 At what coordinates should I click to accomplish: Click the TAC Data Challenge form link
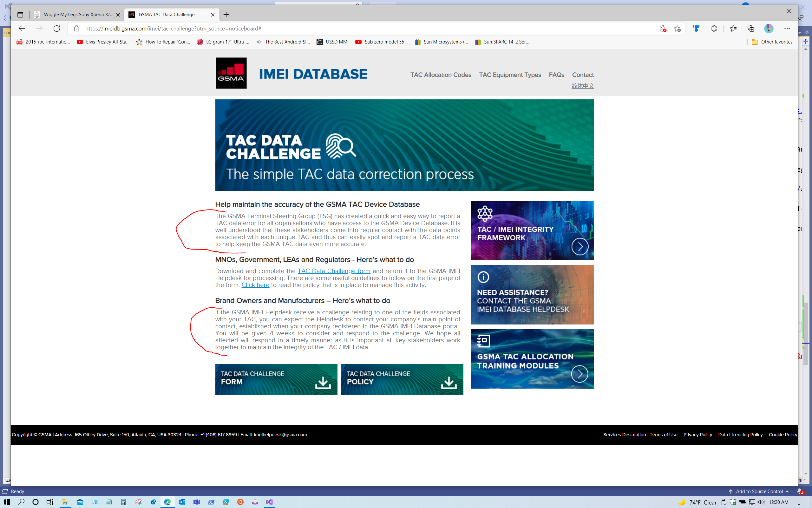tap(334, 271)
